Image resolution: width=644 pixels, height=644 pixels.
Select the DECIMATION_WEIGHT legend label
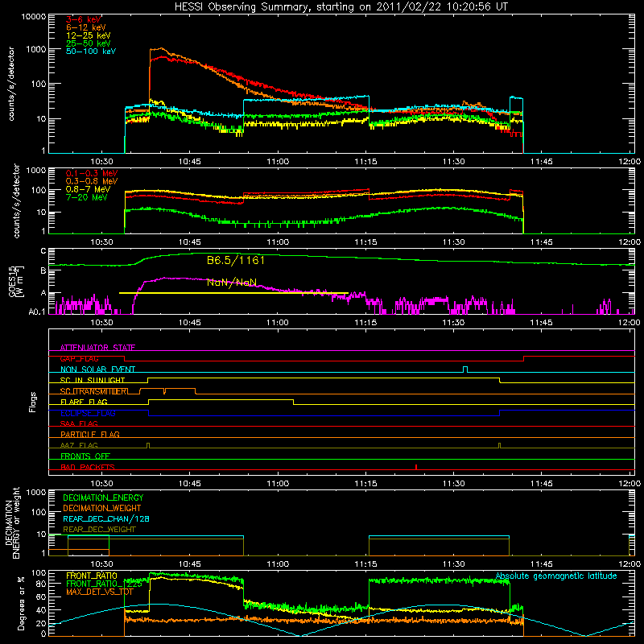[102, 508]
